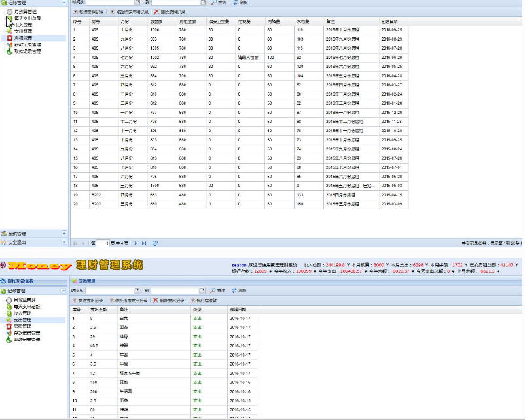Click the refresh icon beside the pagination arrows
The width and height of the screenshot is (525, 420).
(x=155, y=243)
